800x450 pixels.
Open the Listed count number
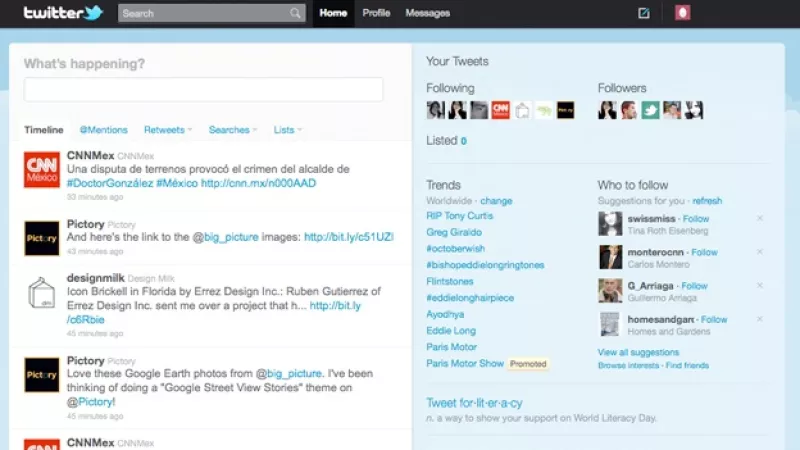[463, 141]
